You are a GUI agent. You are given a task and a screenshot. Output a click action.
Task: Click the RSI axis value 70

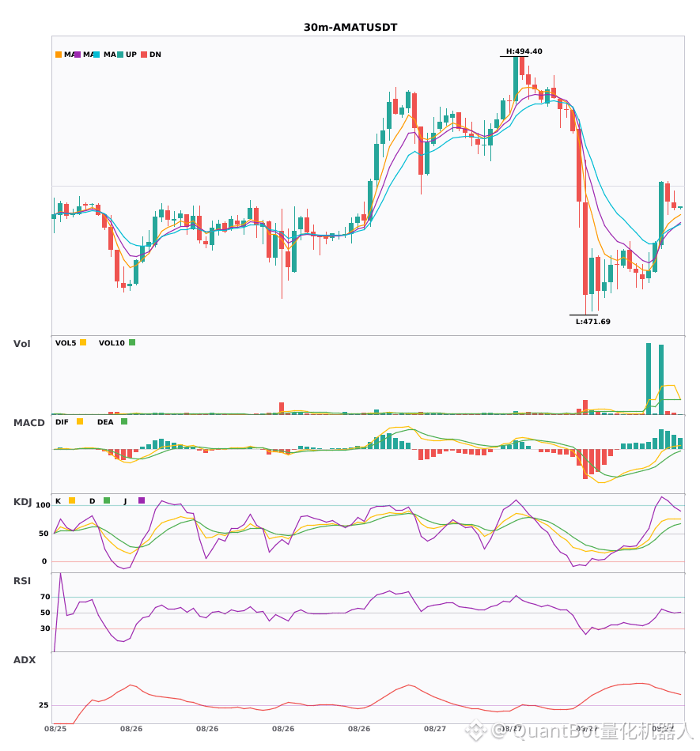tap(45, 597)
